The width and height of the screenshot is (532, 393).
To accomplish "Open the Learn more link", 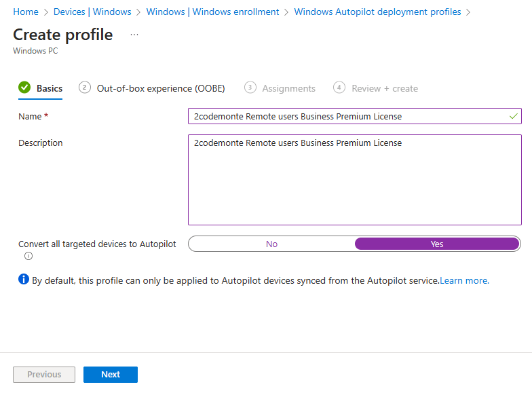I will pyautogui.click(x=464, y=280).
